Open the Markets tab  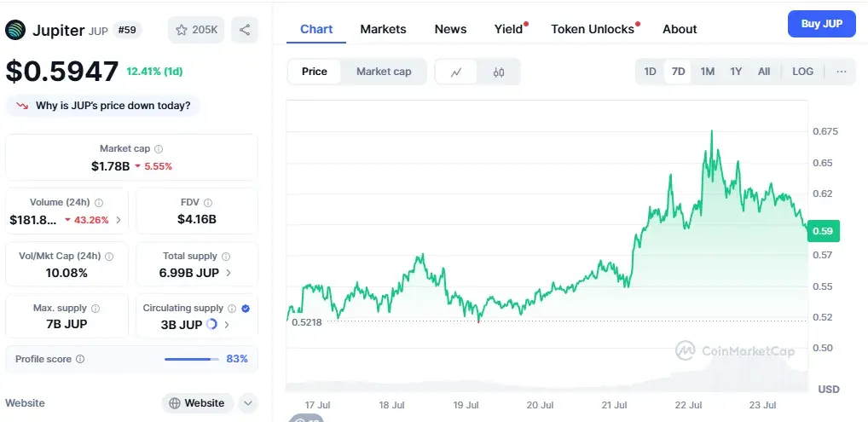(x=383, y=29)
